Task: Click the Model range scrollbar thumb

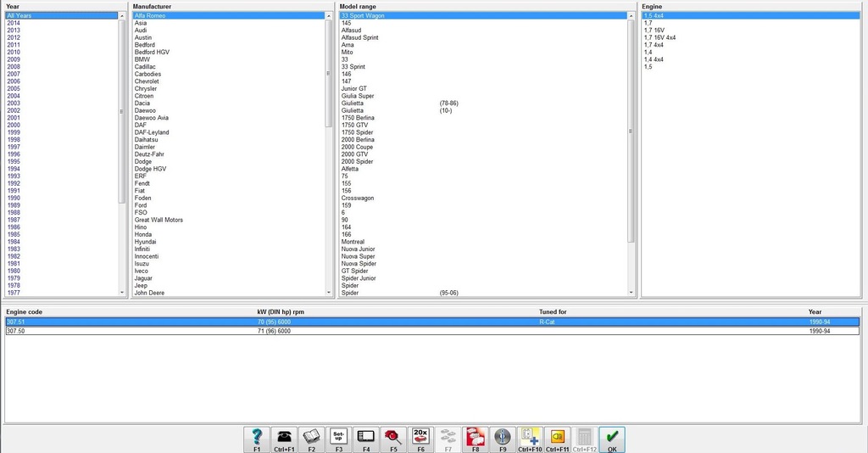Action: tap(631, 131)
